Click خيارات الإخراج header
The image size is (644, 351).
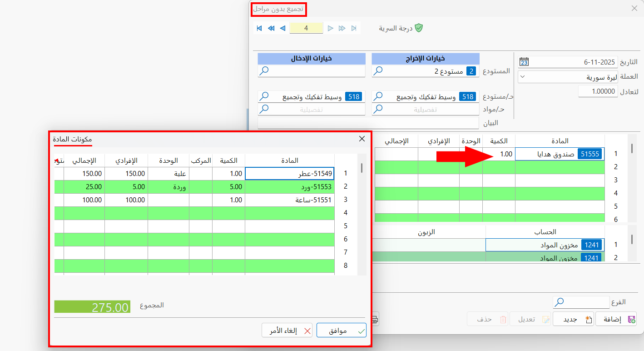426,59
